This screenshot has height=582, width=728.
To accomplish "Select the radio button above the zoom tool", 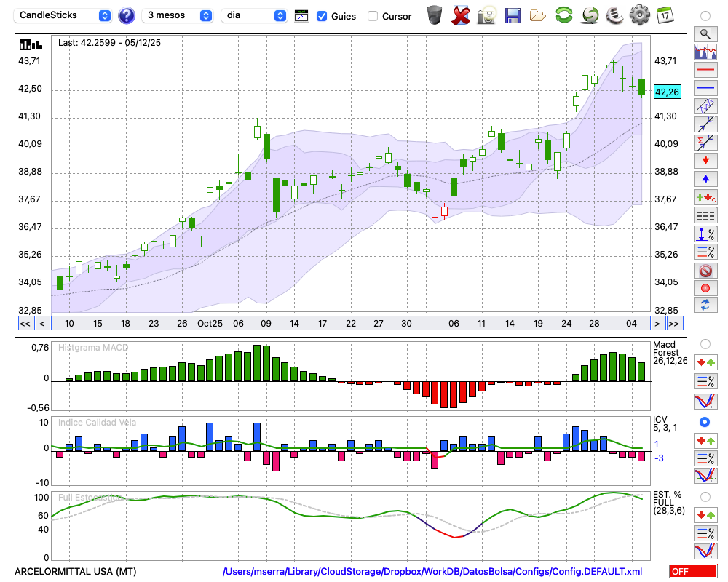I will point(705,16).
